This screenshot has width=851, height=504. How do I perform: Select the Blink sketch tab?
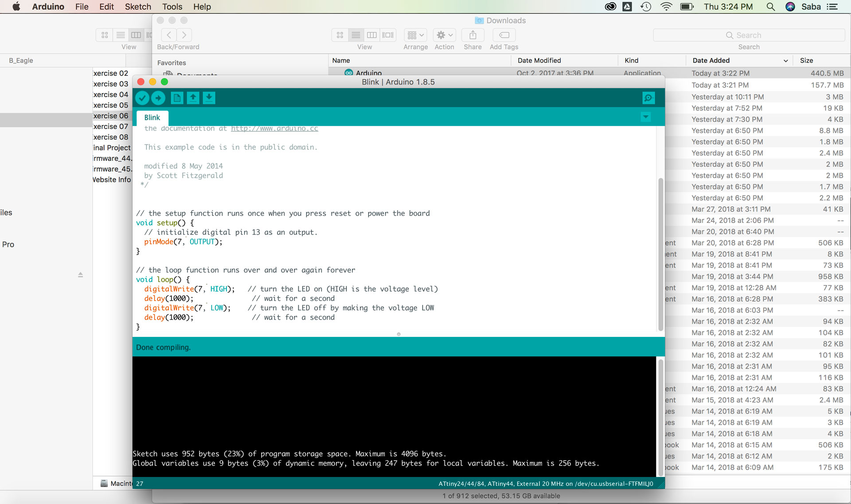152,117
